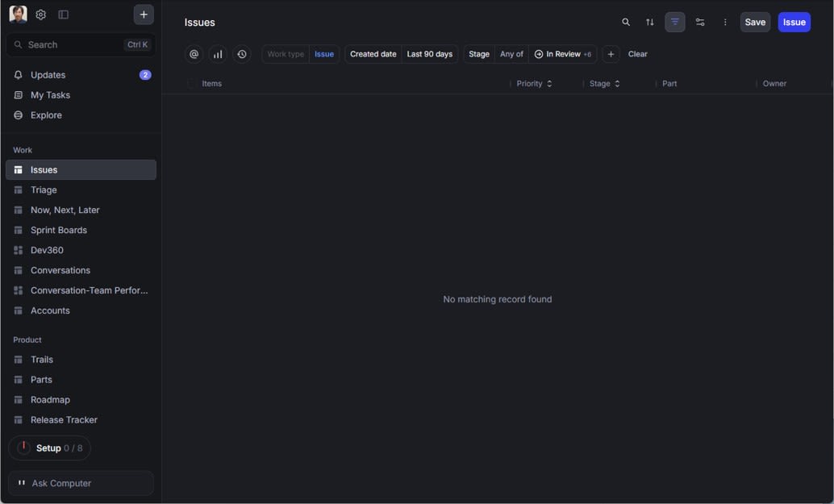
Task: Go to My Tasks
Action: 81,95
